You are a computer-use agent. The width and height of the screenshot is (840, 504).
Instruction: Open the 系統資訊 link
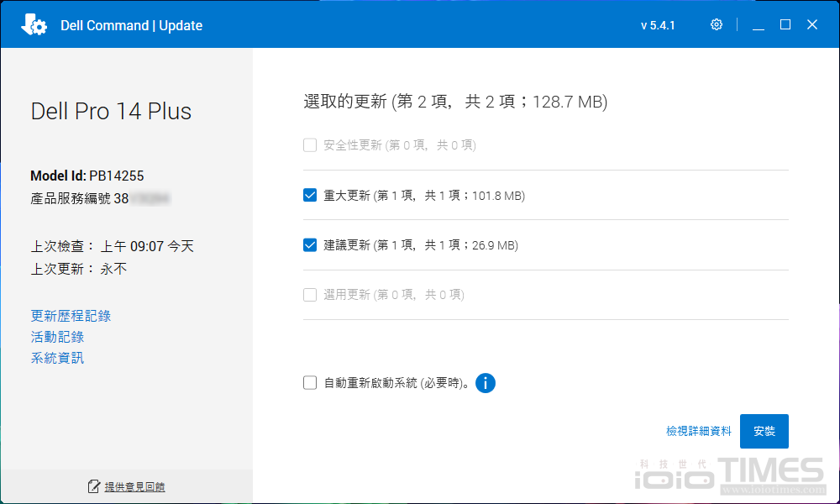pyautogui.click(x=57, y=358)
